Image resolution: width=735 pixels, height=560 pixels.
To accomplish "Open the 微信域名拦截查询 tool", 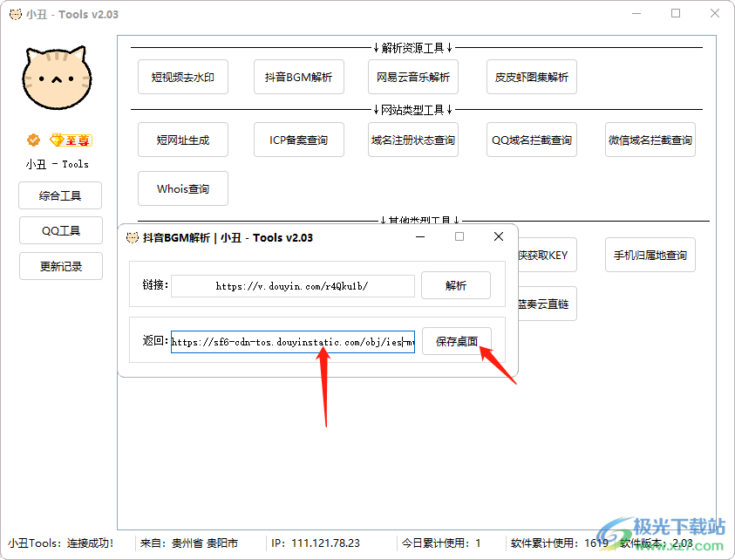I will click(650, 140).
